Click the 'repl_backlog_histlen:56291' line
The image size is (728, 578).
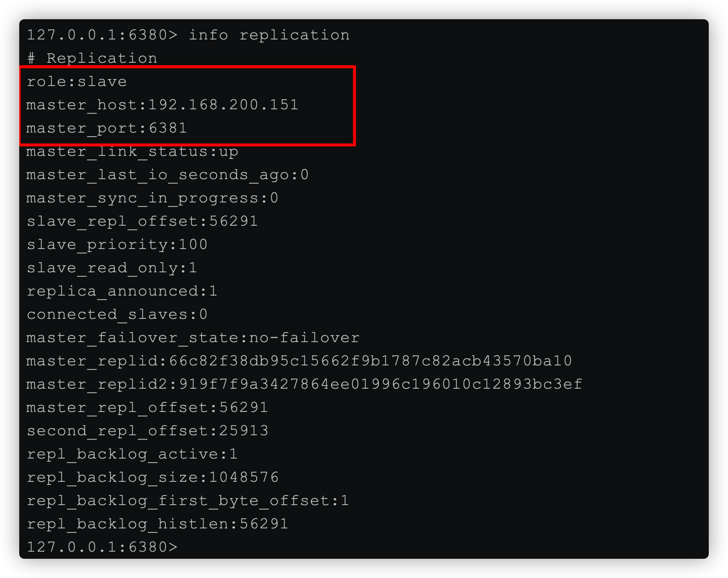pos(157,524)
